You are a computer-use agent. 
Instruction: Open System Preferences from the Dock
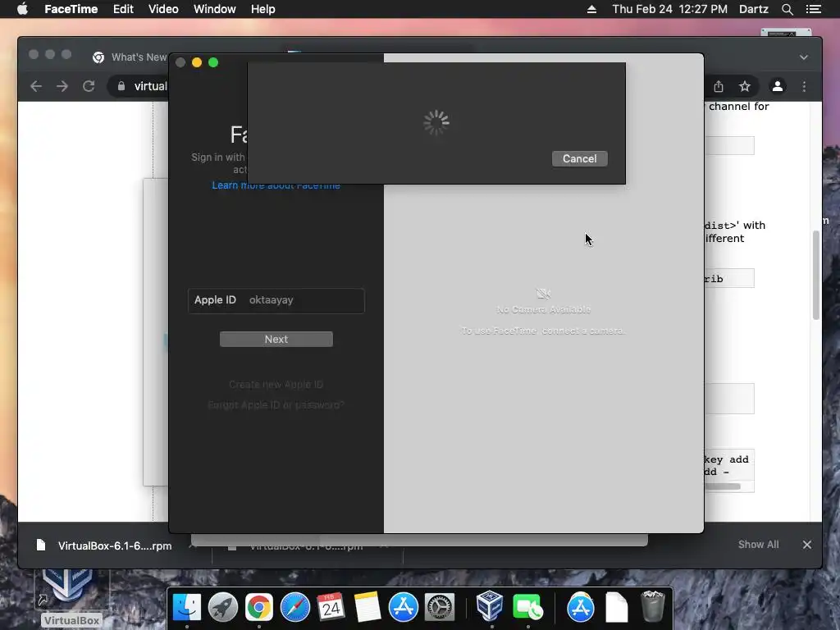(x=440, y=608)
